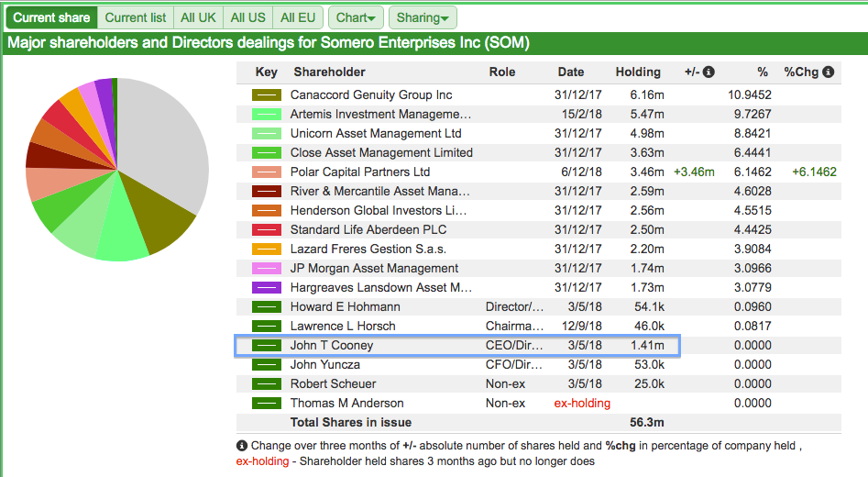
Task: Click the info icon beside +/- header
Action: click(709, 72)
